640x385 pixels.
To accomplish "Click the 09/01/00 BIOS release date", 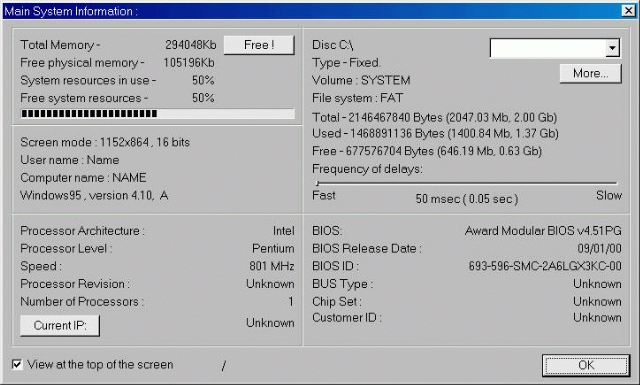I will [600, 249].
